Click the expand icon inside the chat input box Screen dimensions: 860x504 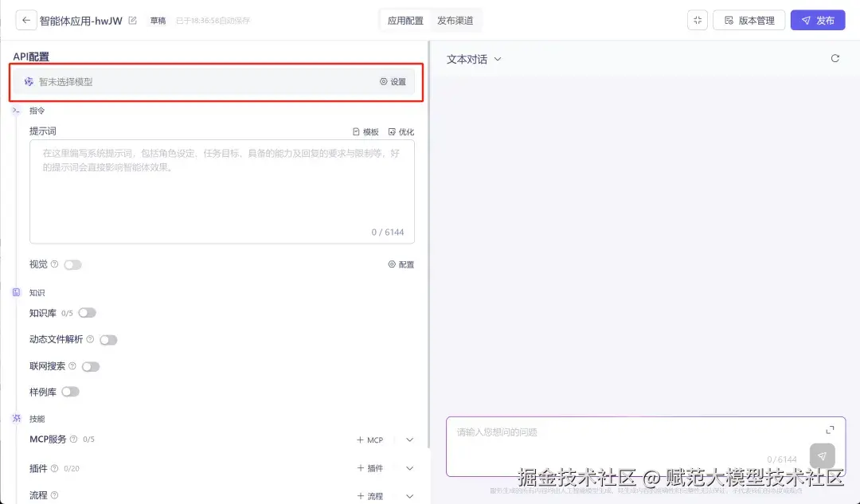(x=831, y=429)
